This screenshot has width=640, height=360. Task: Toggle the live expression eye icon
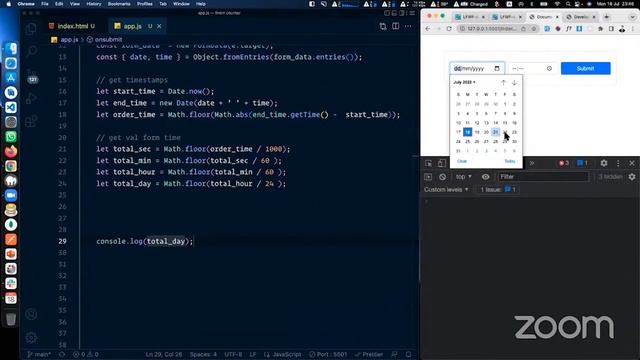[485, 177]
